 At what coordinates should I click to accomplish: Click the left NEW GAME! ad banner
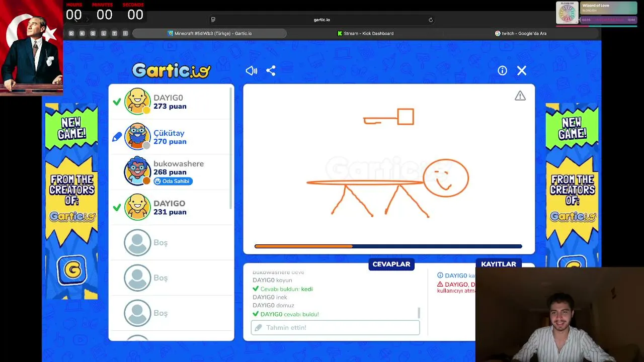(71, 201)
